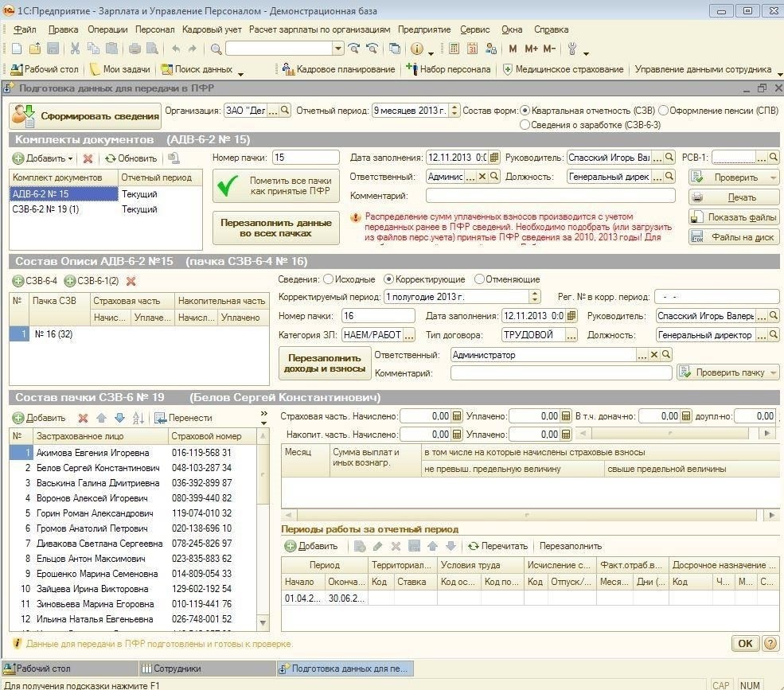Clear the Ответственный Администратор field with X

(x=654, y=354)
